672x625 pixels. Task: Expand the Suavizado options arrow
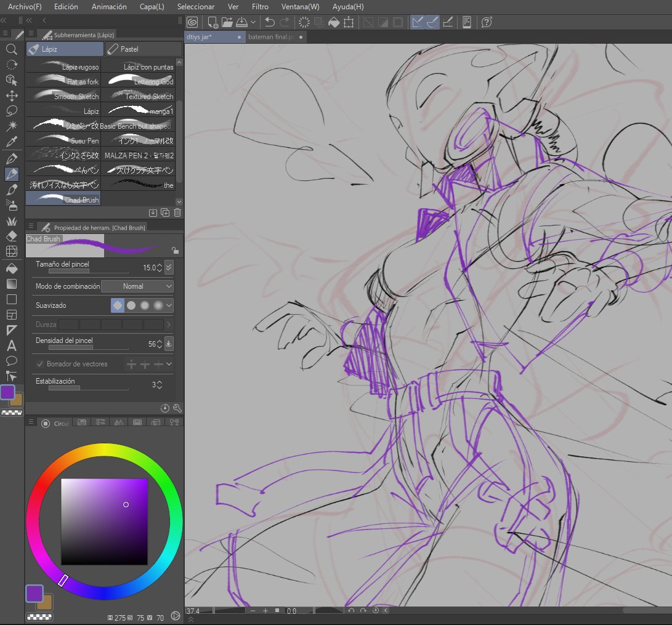(169, 305)
